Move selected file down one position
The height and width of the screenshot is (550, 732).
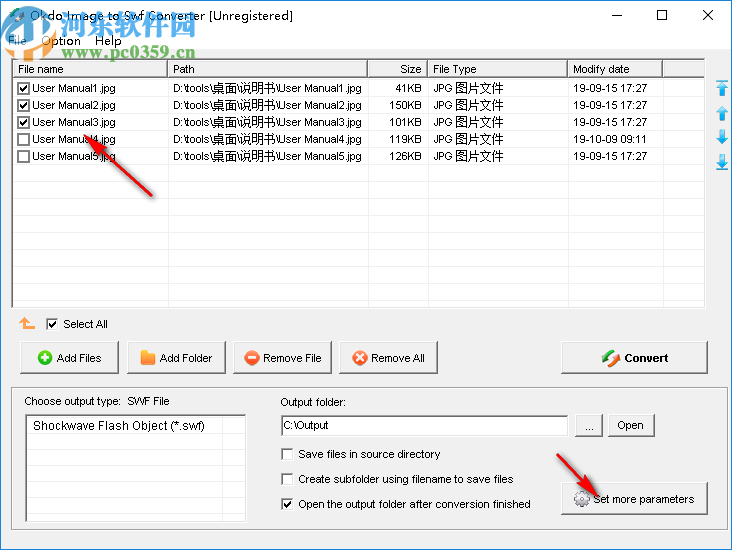tap(722, 137)
